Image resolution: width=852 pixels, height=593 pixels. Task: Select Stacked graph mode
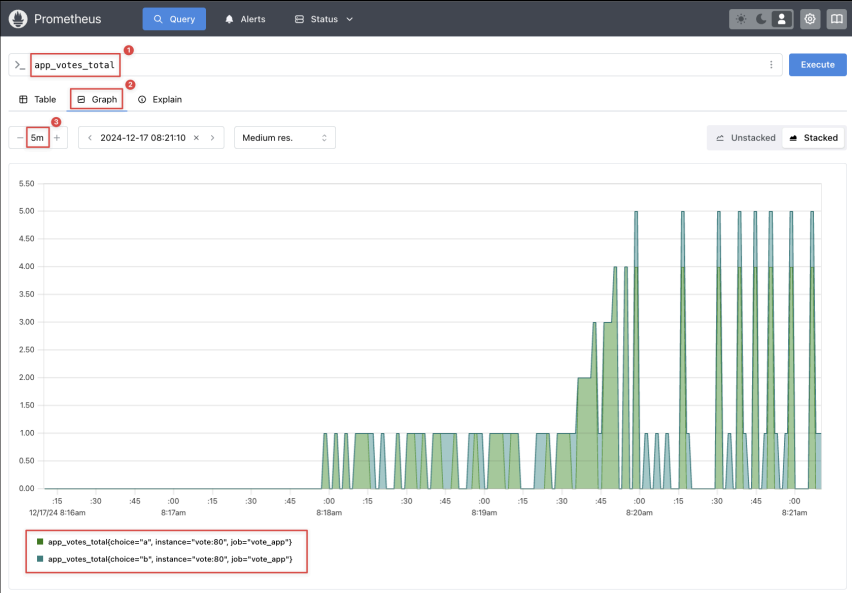[813, 138]
